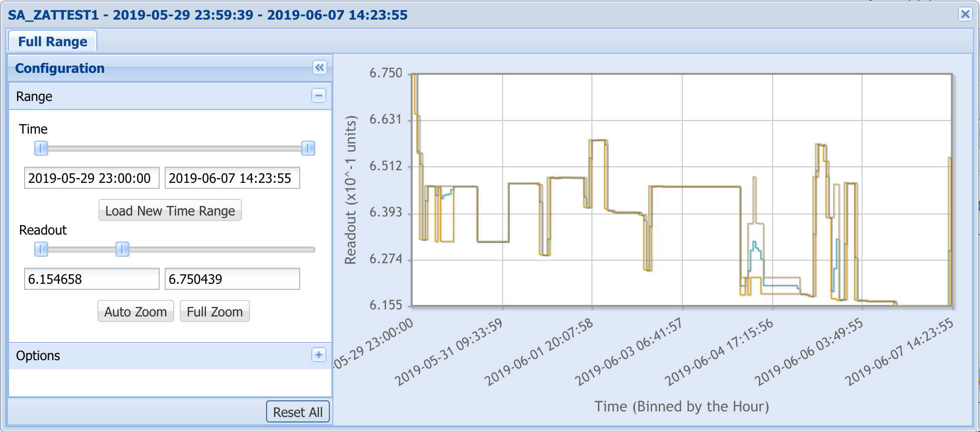980x432 pixels.
Task: Collapse the Range section minus icon
Action: tap(319, 95)
